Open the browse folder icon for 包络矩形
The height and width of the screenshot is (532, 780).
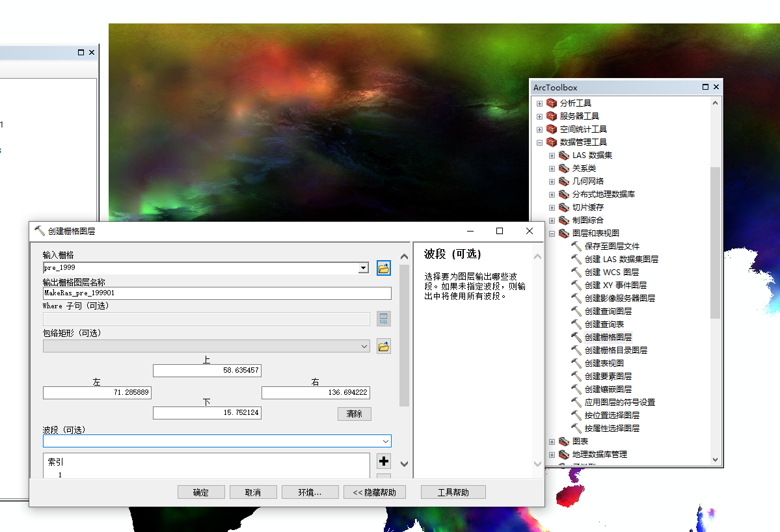point(384,346)
